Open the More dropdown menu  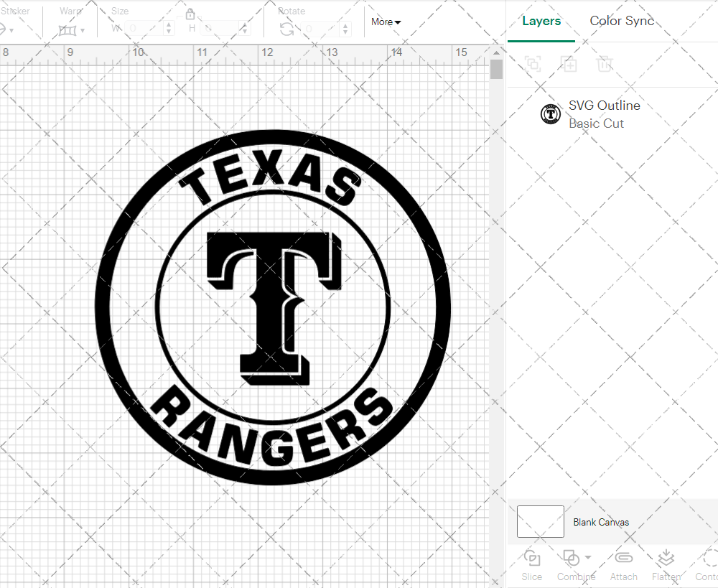386,22
